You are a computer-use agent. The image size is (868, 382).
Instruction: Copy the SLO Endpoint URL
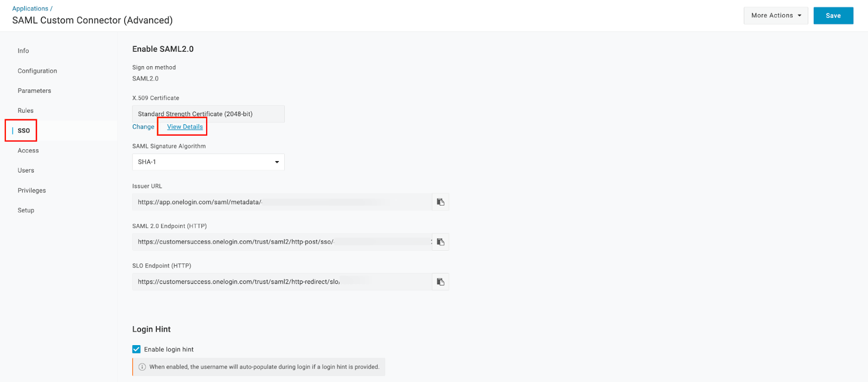tap(441, 282)
